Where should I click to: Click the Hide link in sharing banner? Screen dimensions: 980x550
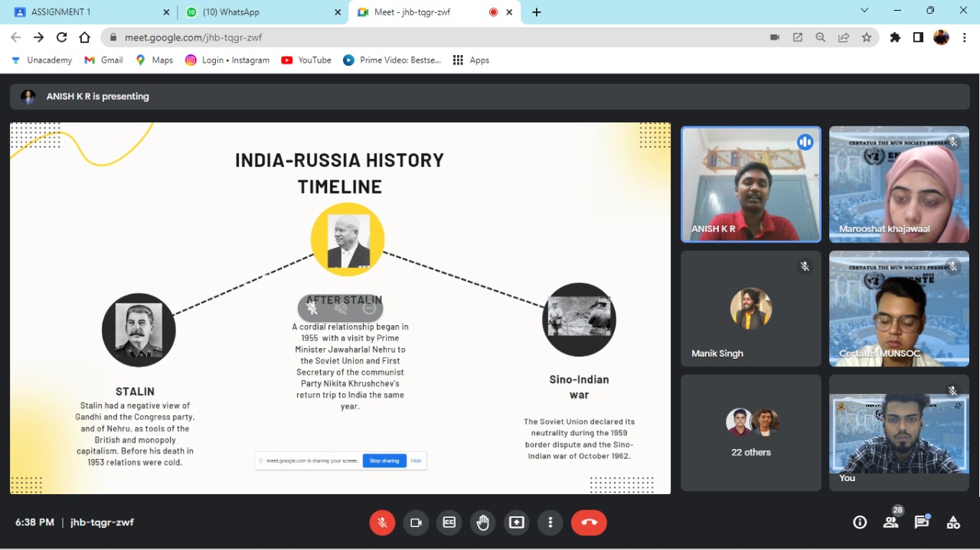(x=416, y=461)
